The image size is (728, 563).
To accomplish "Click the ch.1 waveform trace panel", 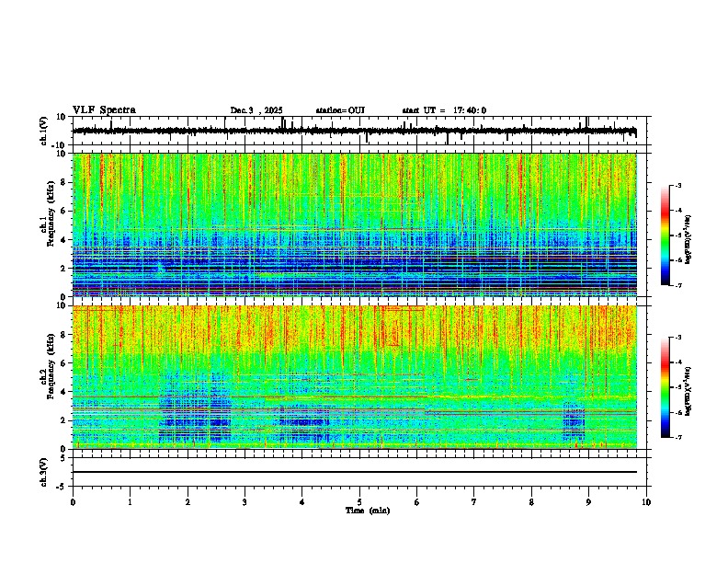I will (361, 131).
